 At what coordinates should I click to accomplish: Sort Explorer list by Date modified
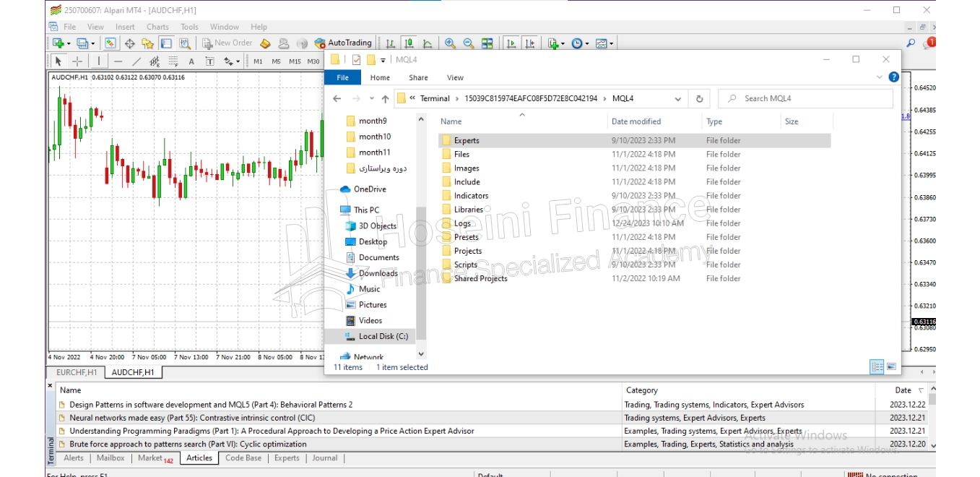(636, 121)
